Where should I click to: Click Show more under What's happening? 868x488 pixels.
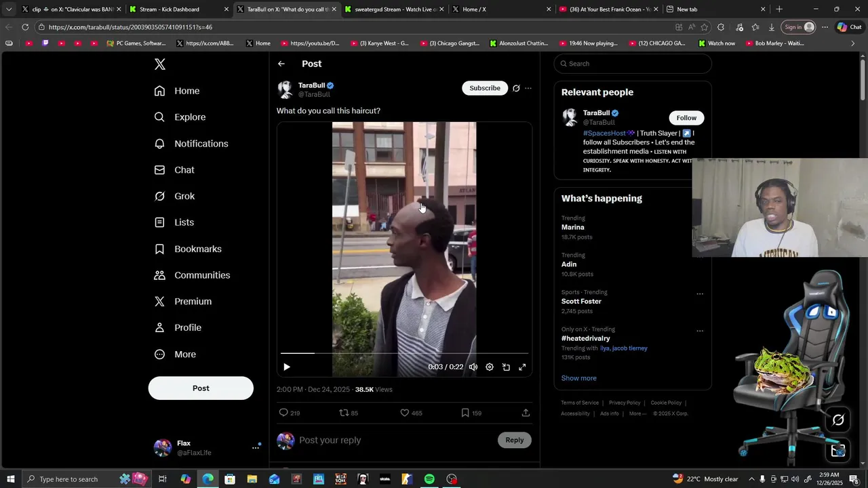click(x=579, y=378)
